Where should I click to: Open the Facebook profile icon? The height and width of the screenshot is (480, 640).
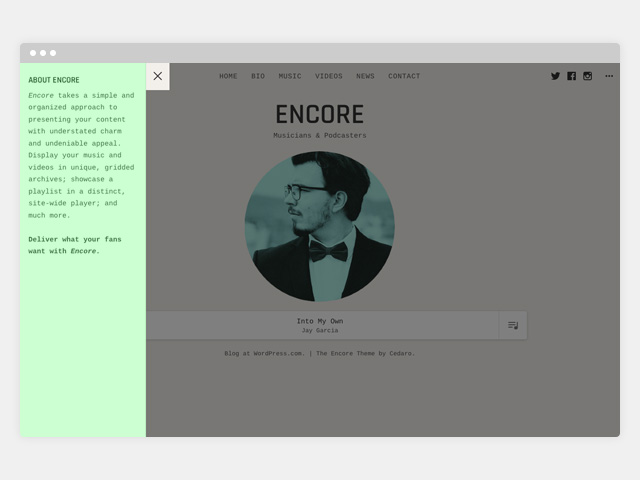571,76
